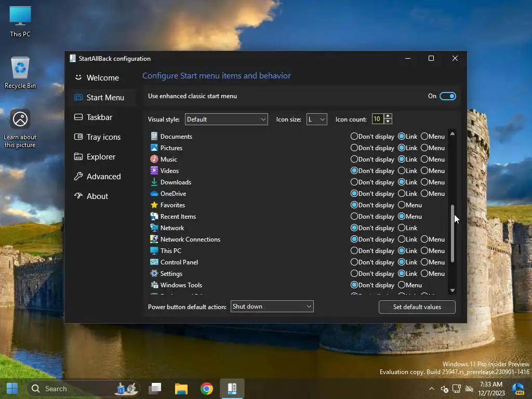Viewport: 532px width, 399px height.
Task: Click the Control Panel icon
Action: click(154, 262)
